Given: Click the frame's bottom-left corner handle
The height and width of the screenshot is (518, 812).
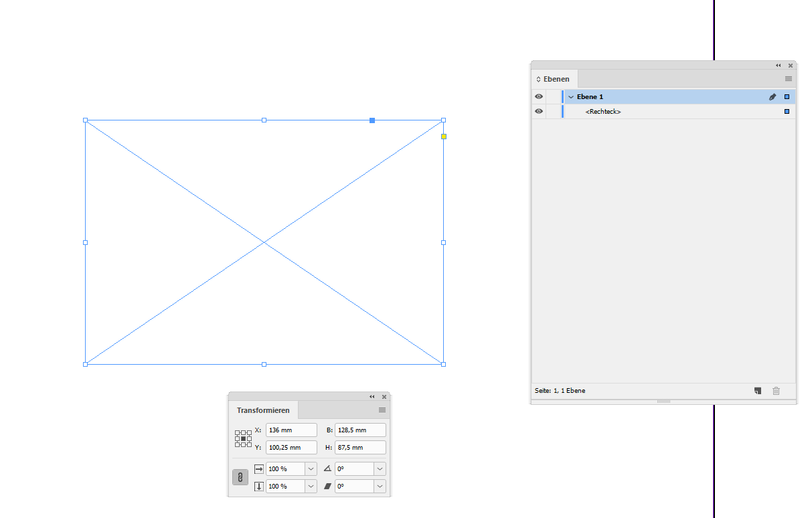Looking at the screenshot, I should pos(85,364).
